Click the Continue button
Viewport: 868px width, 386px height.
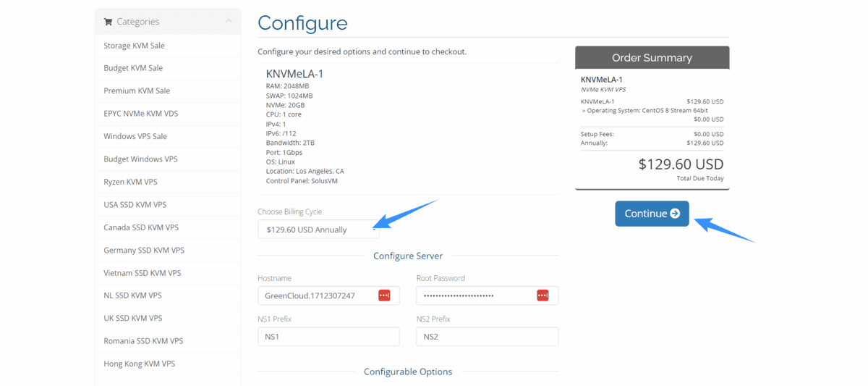652,214
